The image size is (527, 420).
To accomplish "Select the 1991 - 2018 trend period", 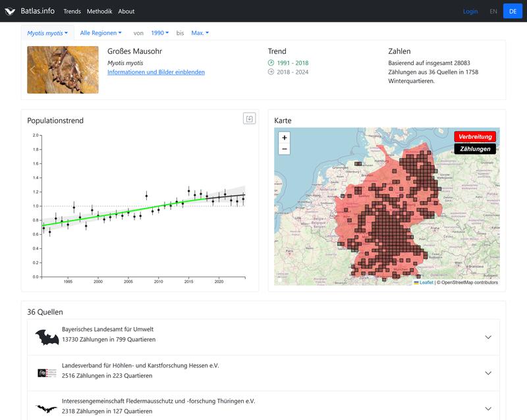I will 292,63.
